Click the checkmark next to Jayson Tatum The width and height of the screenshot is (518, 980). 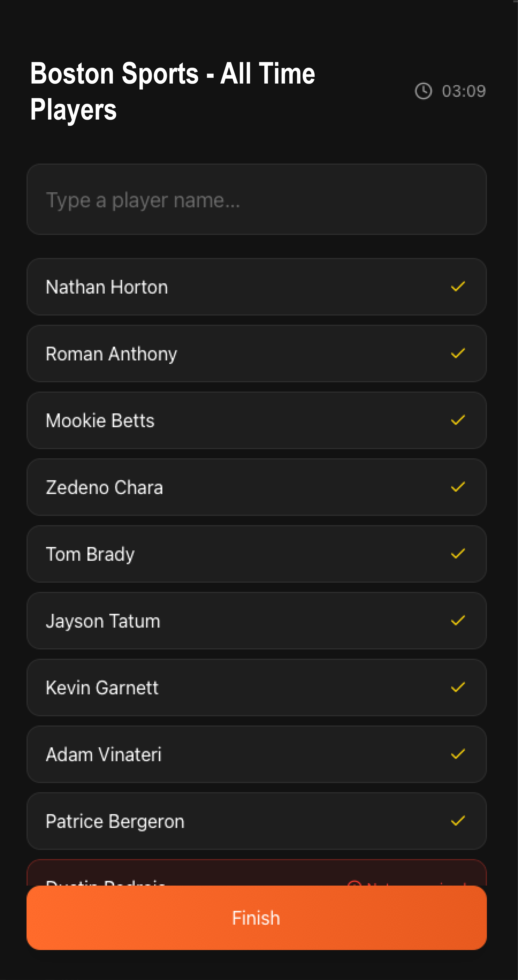tap(458, 620)
